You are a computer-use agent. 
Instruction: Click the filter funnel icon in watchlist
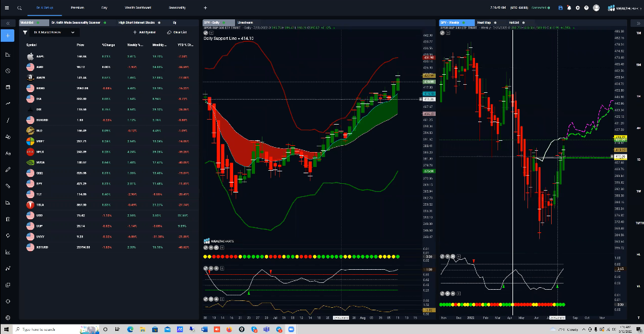[x=25, y=32]
